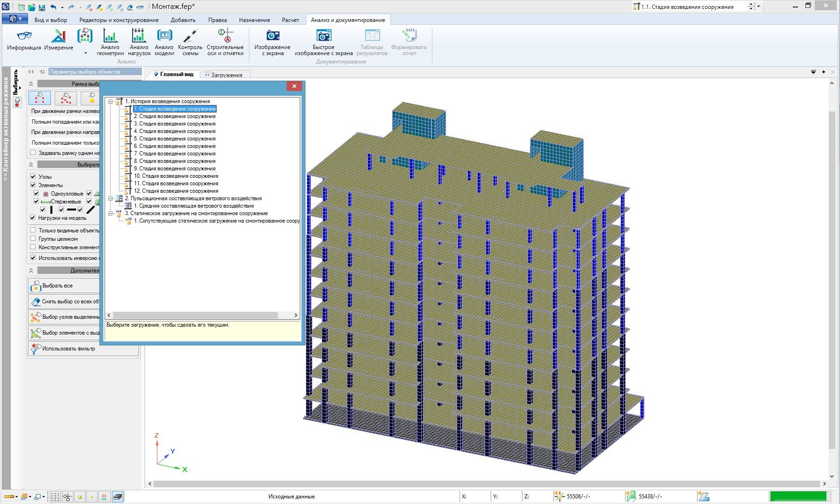This screenshot has width=840, height=504.
Task: Collapse История возведения сооружения tree node
Action: click(111, 101)
